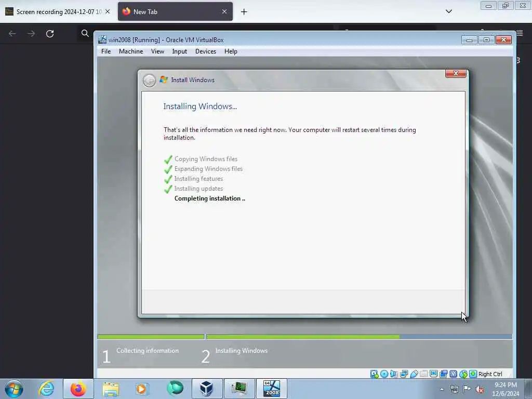The height and width of the screenshot is (399, 532).
Task: Click the audio status icon in VirtualBox
Action: pyautogui.click(x=394, y=374)
